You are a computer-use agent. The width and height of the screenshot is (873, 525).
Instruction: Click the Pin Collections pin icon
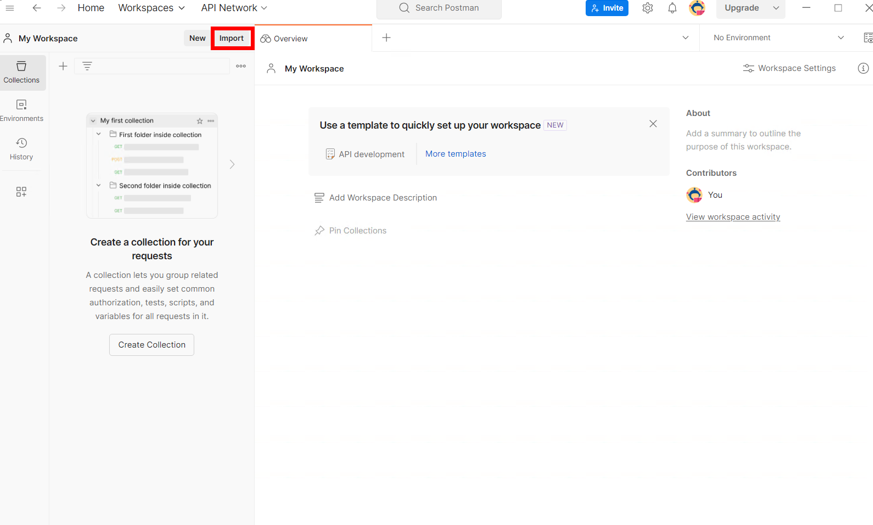point(319,230)
